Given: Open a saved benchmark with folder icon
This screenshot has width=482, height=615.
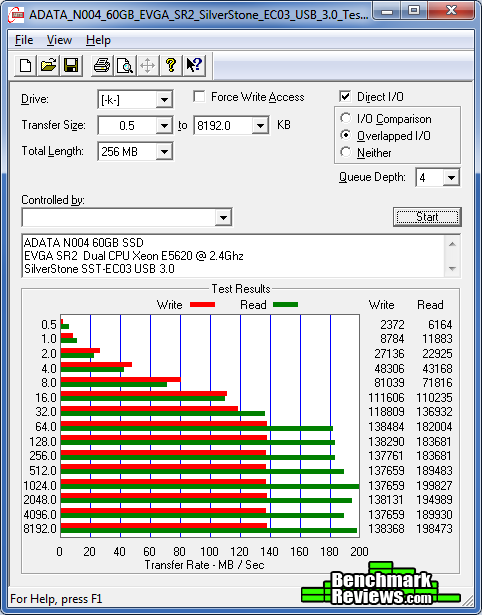Looking at the screenshot, I should click(48, 65).
